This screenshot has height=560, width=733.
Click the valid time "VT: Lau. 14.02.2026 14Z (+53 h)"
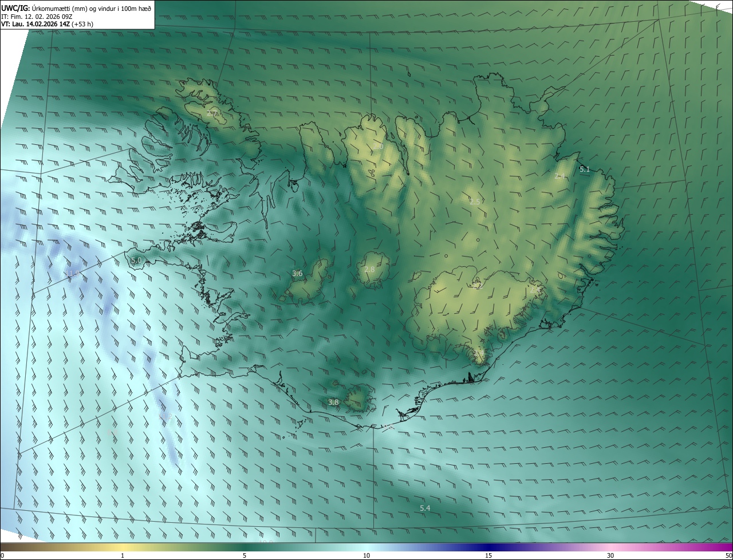click(47, 24)
